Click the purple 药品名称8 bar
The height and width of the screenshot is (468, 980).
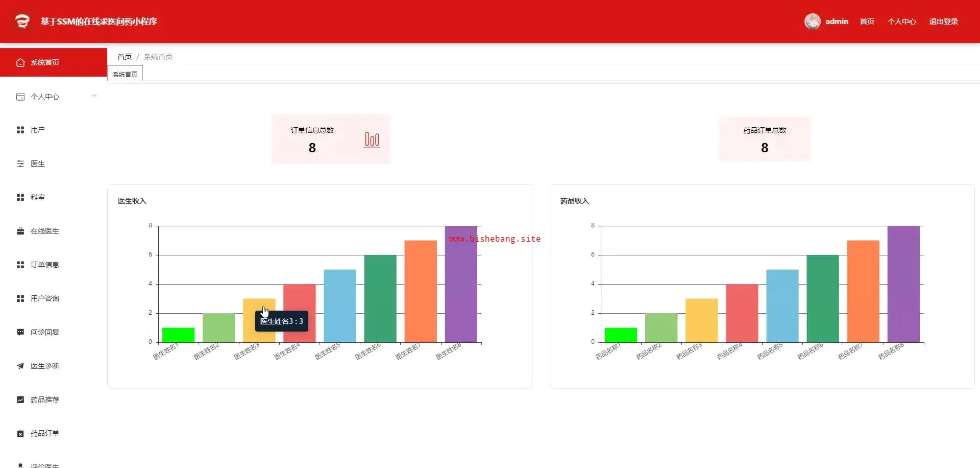[x=903, y=284]
